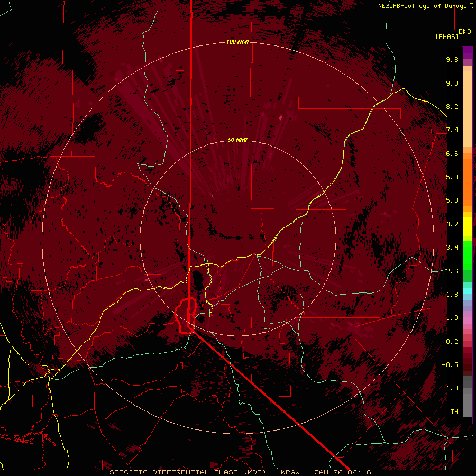Pick the purple band atop the color scale

point(467,53)
